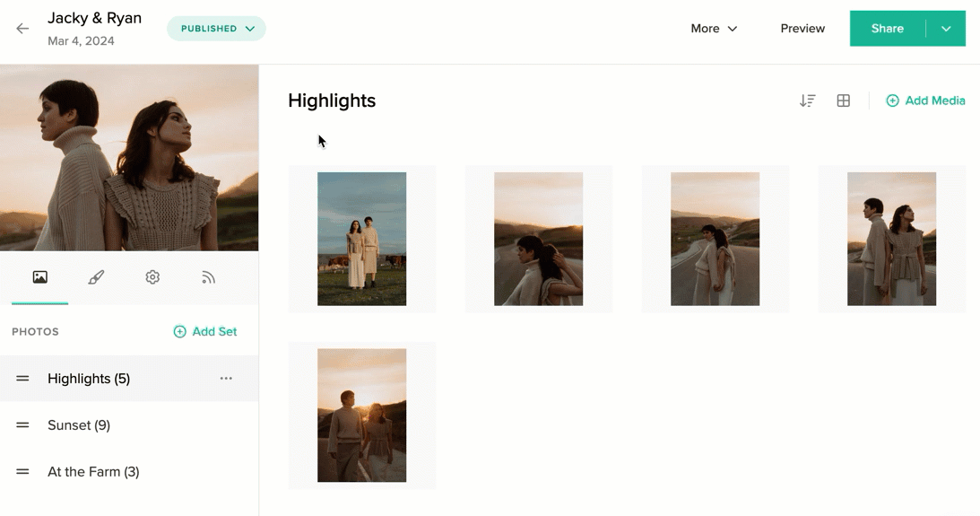Image resolution: width=980 pixels, height=516 pixels.
Task: Select the At the Farm (3) set
Action: [x=93, y=472]
